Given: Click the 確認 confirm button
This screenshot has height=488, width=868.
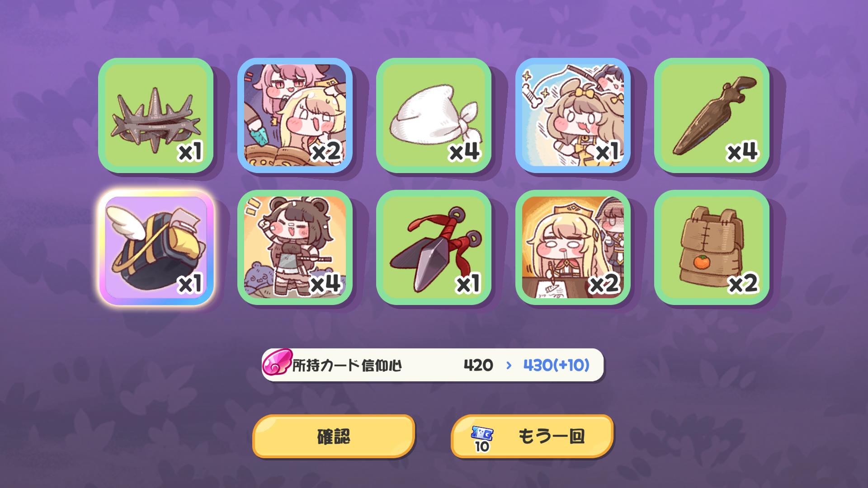Looking at the screenshot, I should pyautogui.click(x=334, y=436).
